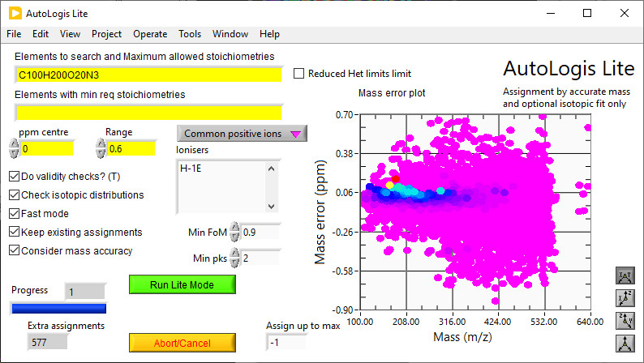Click the Run Lite Mode button
Screen dimensions: 644x363
point(182,284)
